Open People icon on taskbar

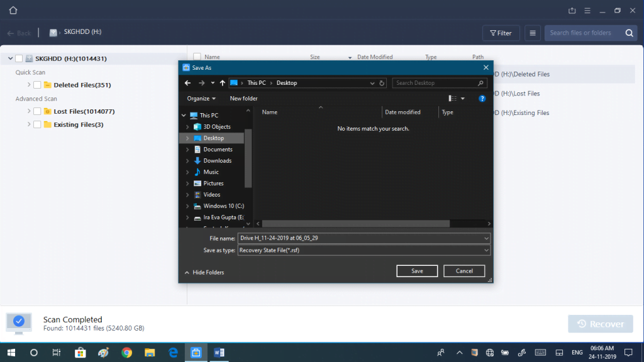click(441, 353)
